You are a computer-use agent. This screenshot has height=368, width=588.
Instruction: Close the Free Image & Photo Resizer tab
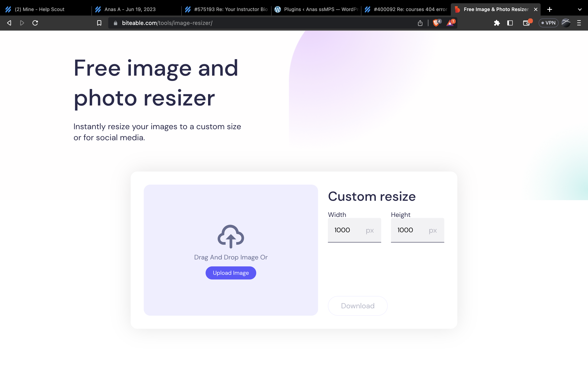coord(536,9)
